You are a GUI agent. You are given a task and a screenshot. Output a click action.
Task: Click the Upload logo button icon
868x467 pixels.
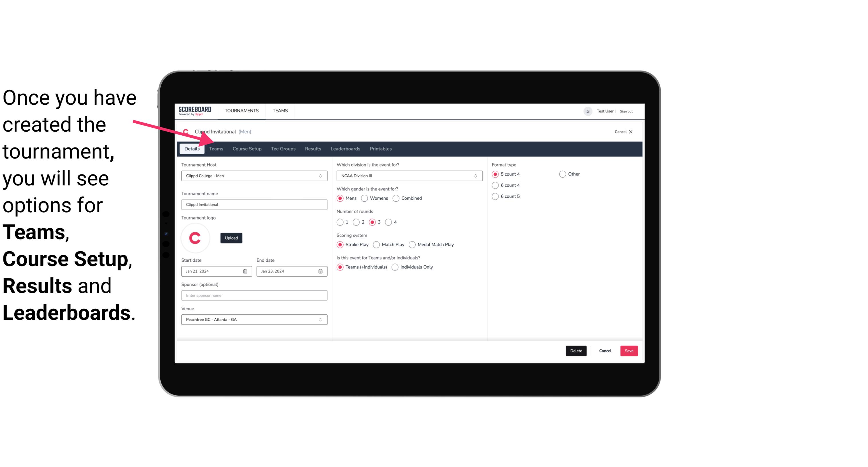click(x=231, y=238)
